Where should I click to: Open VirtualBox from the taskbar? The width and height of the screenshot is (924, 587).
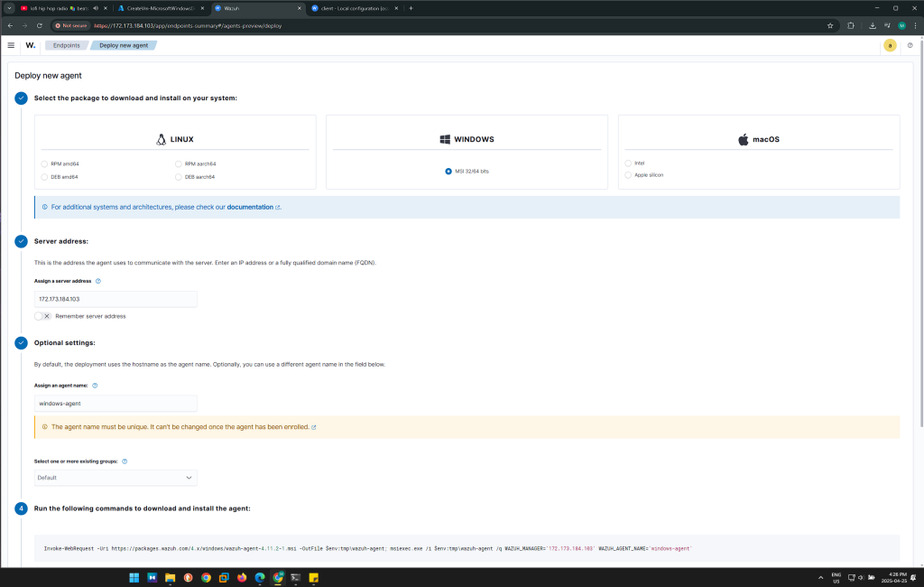pos(224,578)
